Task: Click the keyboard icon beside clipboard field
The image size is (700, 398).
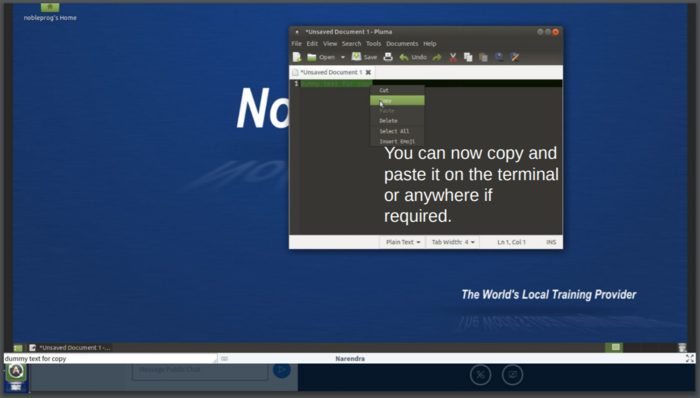Action: click(x=224, y=359)
